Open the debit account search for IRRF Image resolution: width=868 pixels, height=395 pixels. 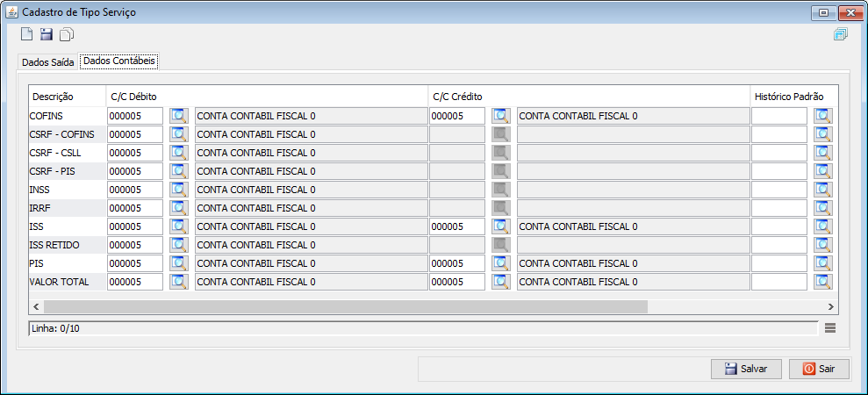pos(179,208)
